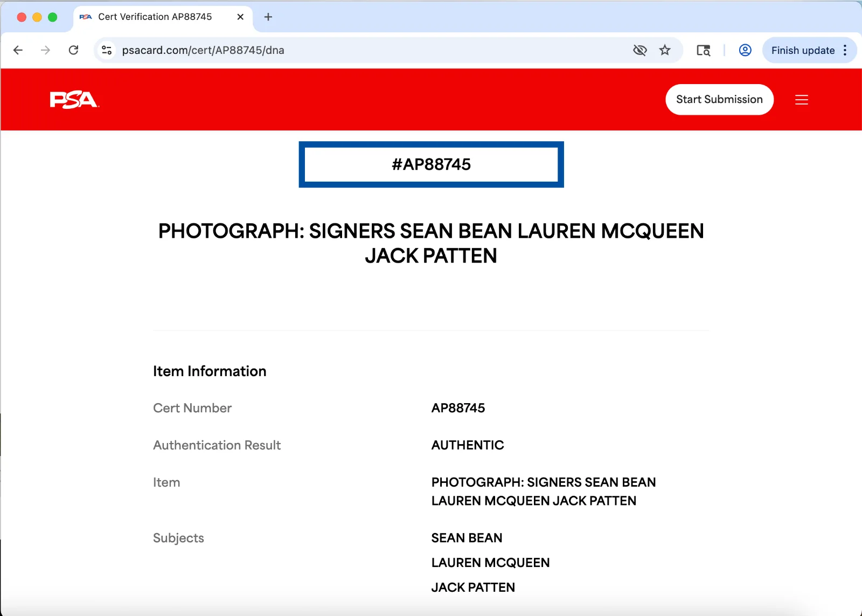
Task: Open the hamburger menu on PSA header
Action: [x=802, y=100]
